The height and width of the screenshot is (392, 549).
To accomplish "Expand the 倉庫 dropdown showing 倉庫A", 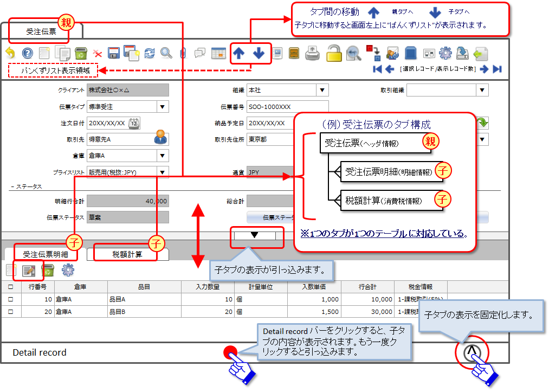I will (x=162, y=156).
